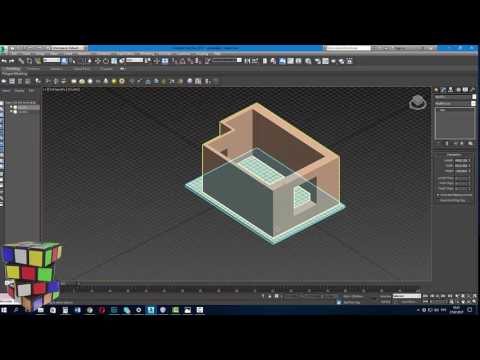Click the viewport label menu at top-left
The image size is (480, 360).
61,90
